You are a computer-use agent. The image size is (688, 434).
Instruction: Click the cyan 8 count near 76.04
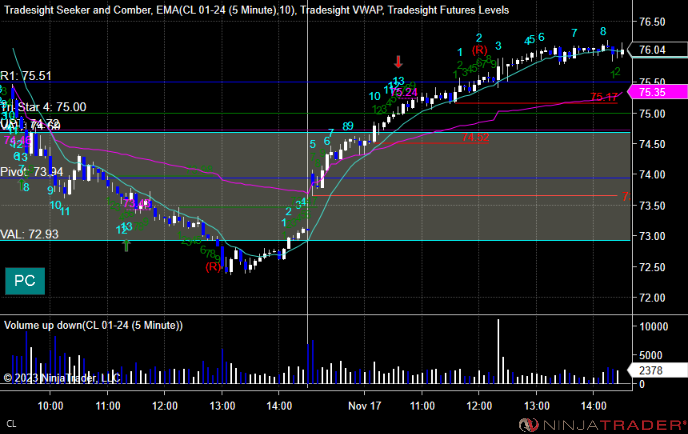tap(603, 31)
